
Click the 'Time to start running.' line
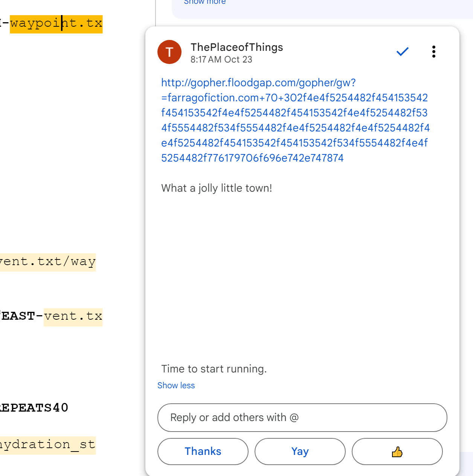click(214, 369)
